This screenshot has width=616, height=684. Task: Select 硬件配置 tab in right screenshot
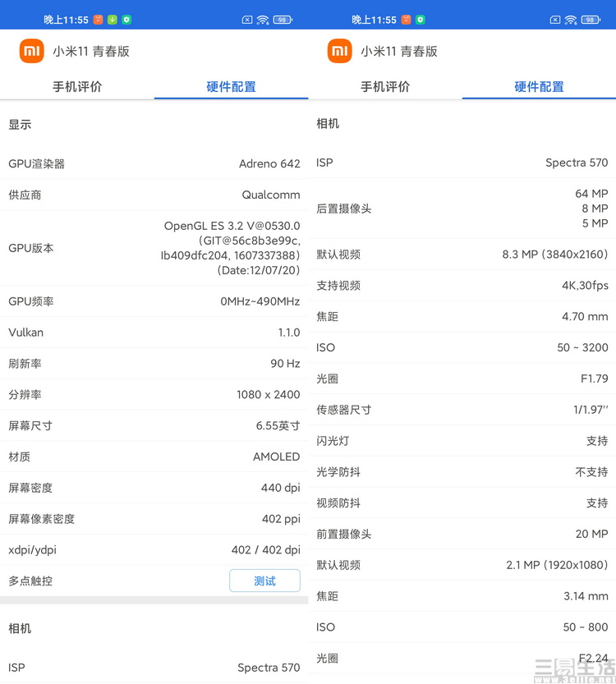[540, 86]
